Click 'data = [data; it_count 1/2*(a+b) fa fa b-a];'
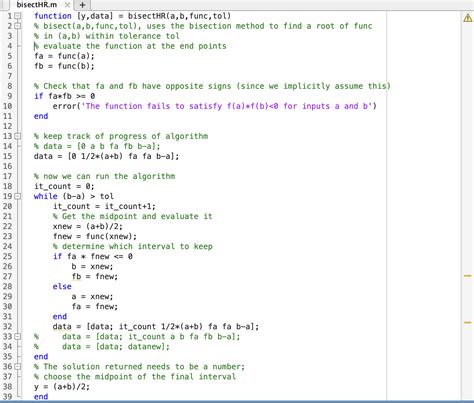 pos(156,326)
